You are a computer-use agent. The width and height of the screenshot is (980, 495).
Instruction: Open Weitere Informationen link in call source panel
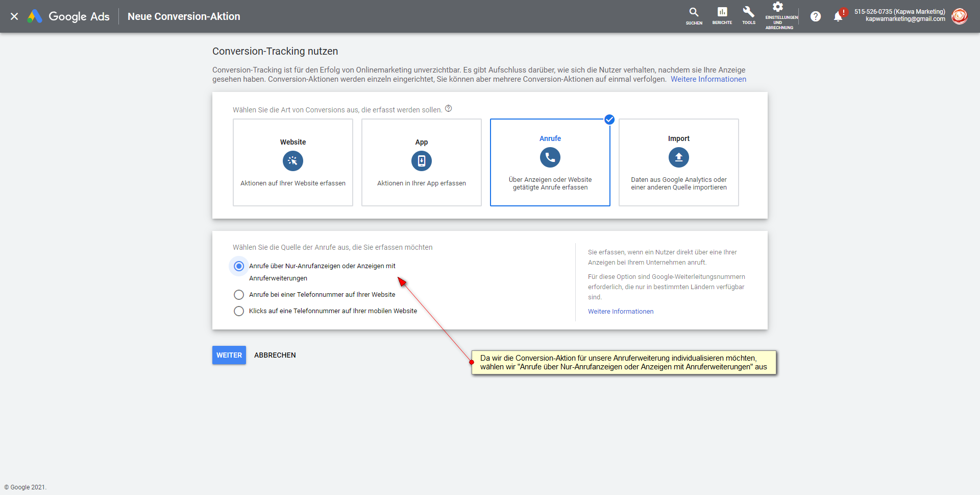[620, 312]
